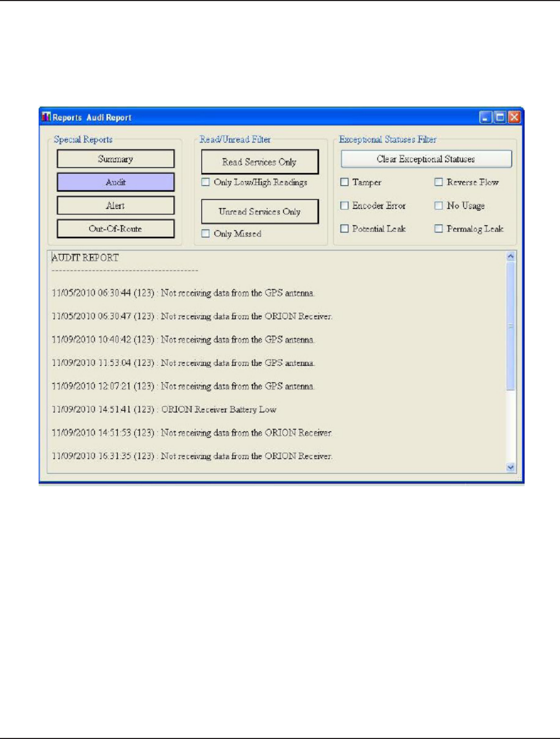The height and width of the screenshot is (739, 560).
Task: Select the ORION Receiver Battery Low entry
Action: tap(164, 409)
